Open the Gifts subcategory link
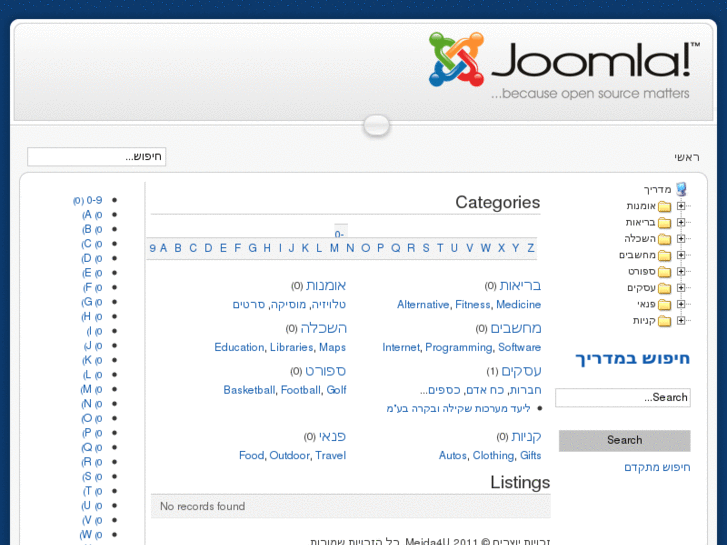Viewport: 727px width, 545px height. 530,455
